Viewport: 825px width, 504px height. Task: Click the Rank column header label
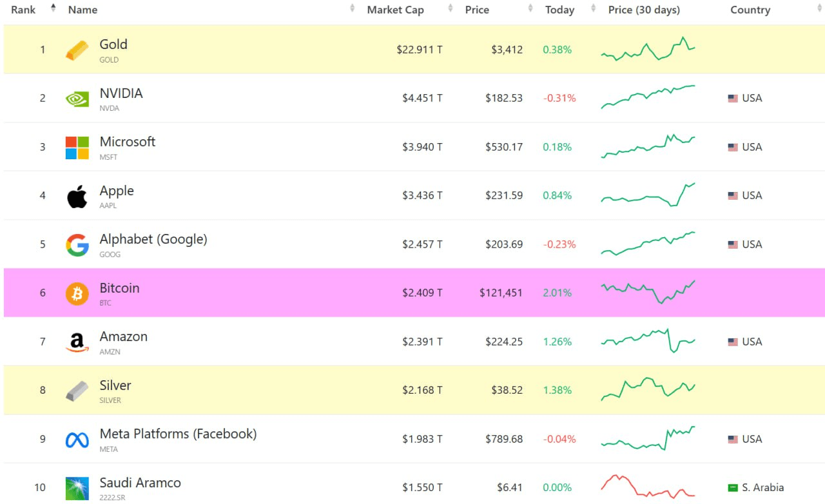23,10
